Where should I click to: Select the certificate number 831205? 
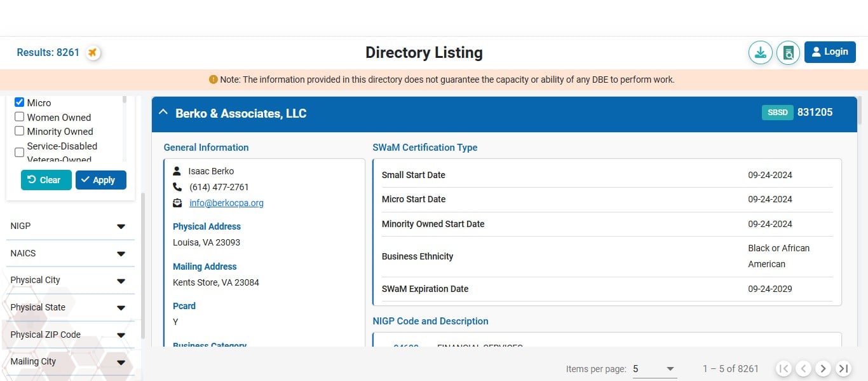(815, 113)
